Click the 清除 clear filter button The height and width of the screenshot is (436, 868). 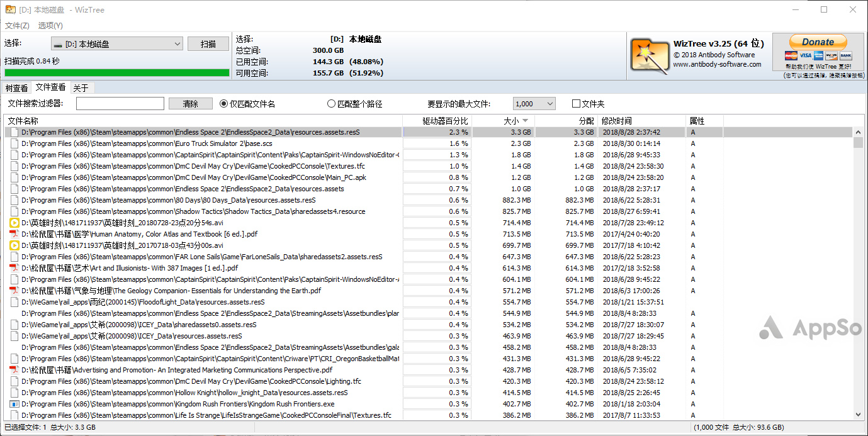tap(190, 104)
